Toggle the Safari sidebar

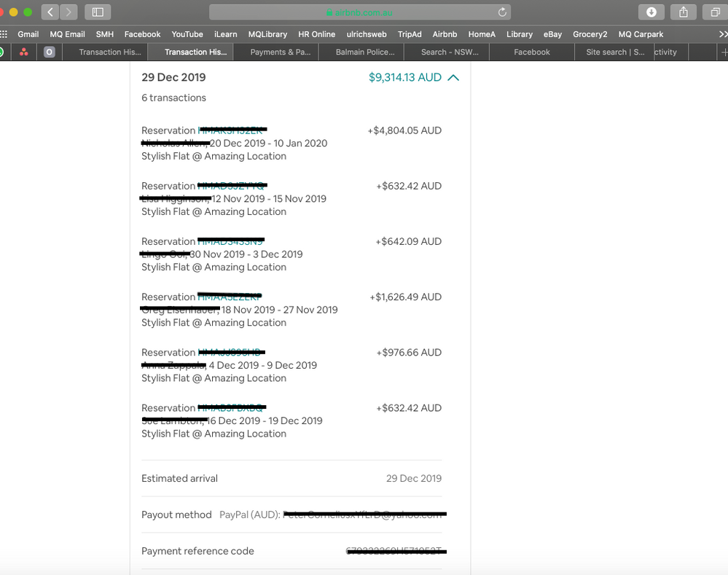click(97, 12)
